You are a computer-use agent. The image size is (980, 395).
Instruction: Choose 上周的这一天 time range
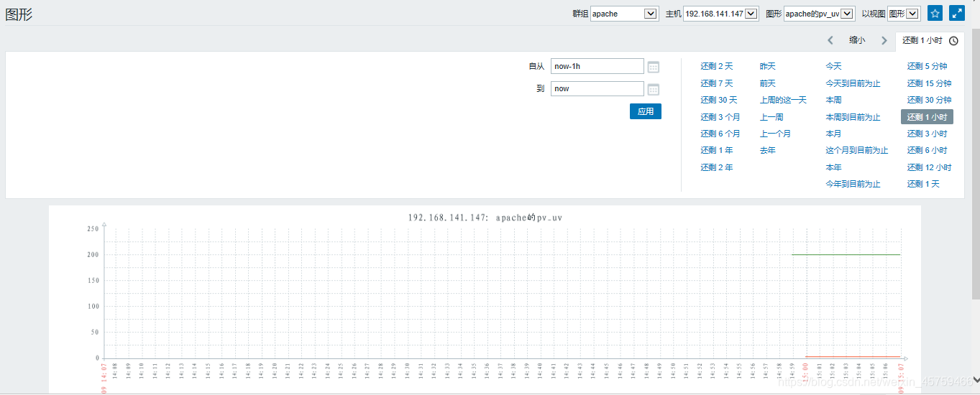pos(784,100)
